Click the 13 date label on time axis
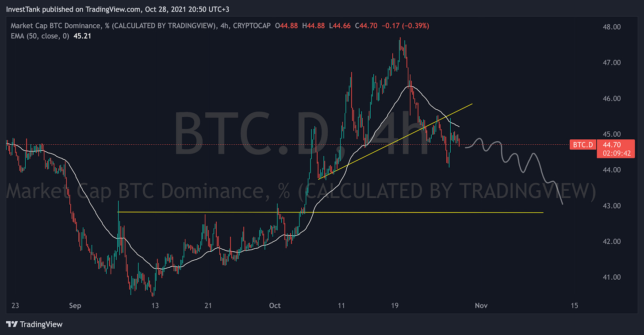 [155, 306]
